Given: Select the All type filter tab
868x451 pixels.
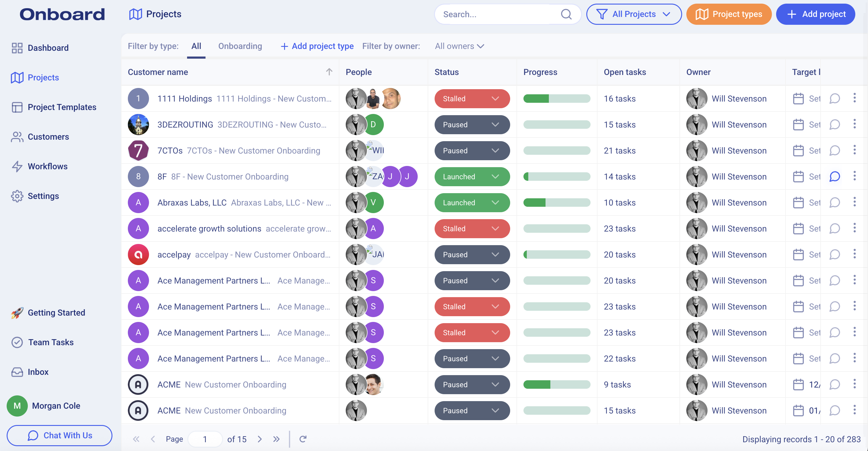Looking at the screenshot, I should coord(196,46).
